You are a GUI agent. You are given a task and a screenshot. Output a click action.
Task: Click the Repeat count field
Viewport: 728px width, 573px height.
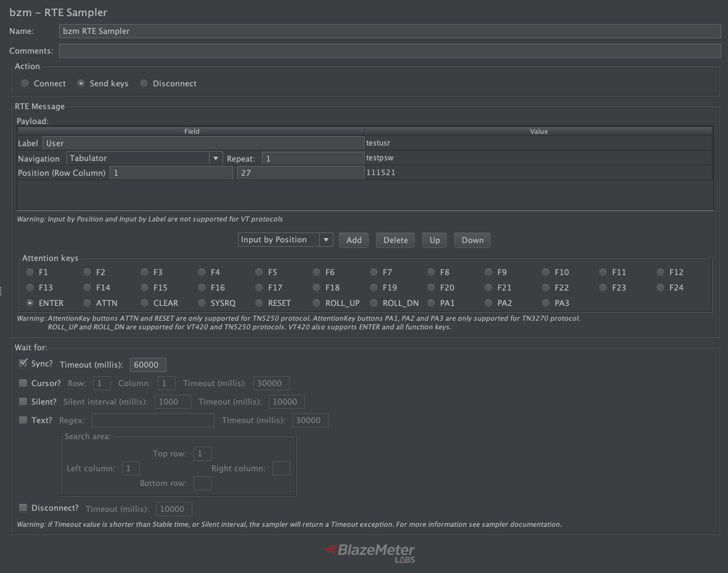coord(313,159)
